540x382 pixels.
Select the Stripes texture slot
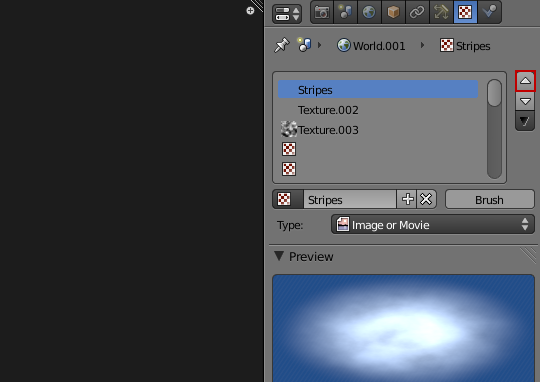pyautogui.click(x=378, y=90)
